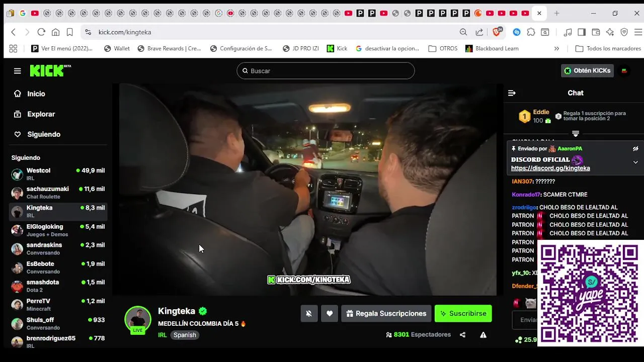The height and width of the screenshot is (362, 644).
Task: Click the Spanish language tag
Action: pos(185,335)
